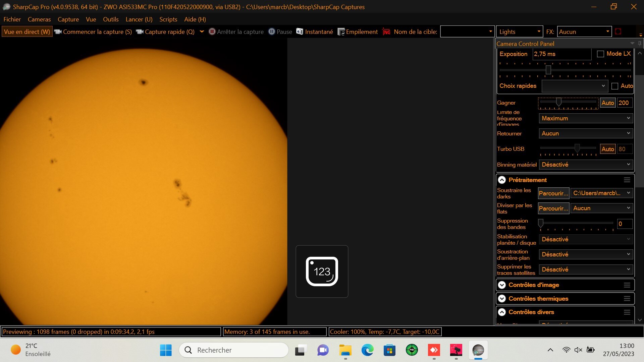The height and width of the screenshot is (362, 644).
Task: Collapse the Contrôles divers section
Action: 502,312
